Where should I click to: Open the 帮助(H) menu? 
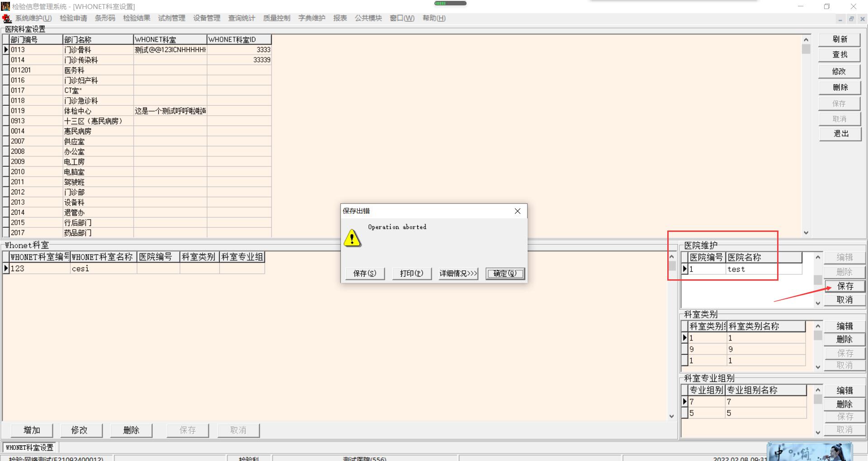click(x=434, y=18)
